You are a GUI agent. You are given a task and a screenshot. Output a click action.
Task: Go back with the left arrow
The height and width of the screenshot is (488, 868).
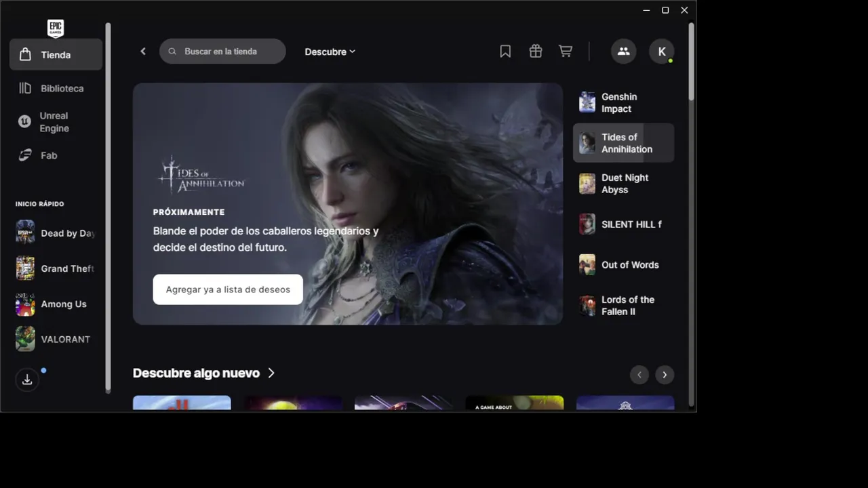(x=143, y=52)
